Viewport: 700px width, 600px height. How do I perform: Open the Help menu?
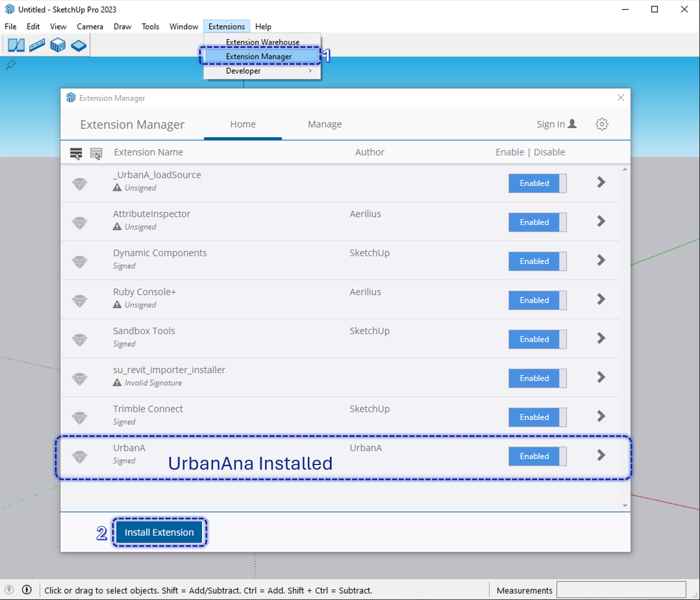click(263, 26)
